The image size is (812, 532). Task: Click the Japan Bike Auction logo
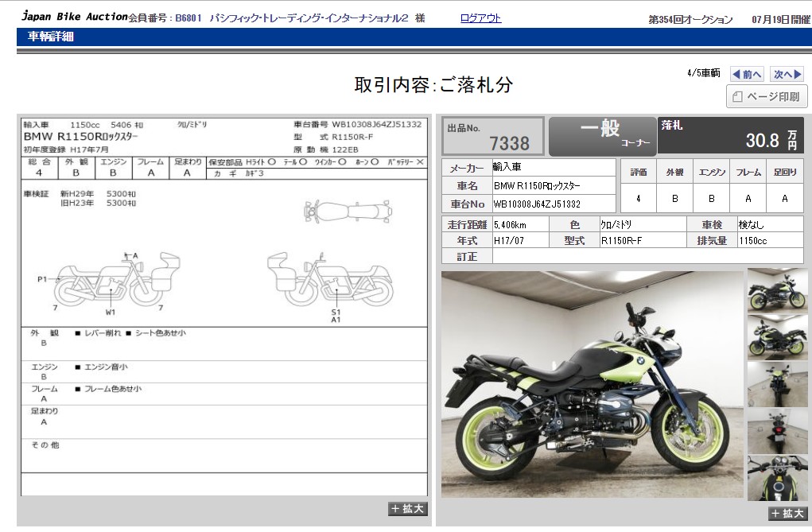click(x=75, y=16)
